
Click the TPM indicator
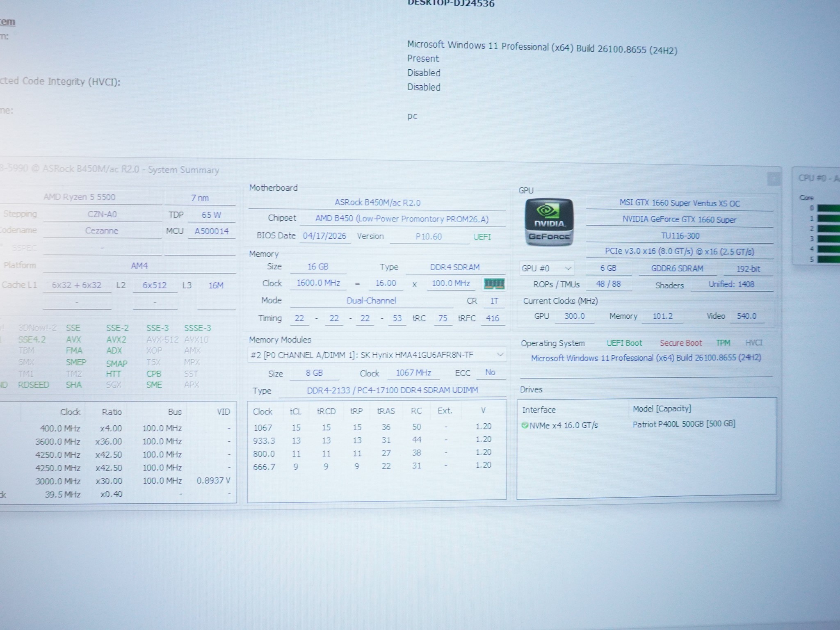723,343
